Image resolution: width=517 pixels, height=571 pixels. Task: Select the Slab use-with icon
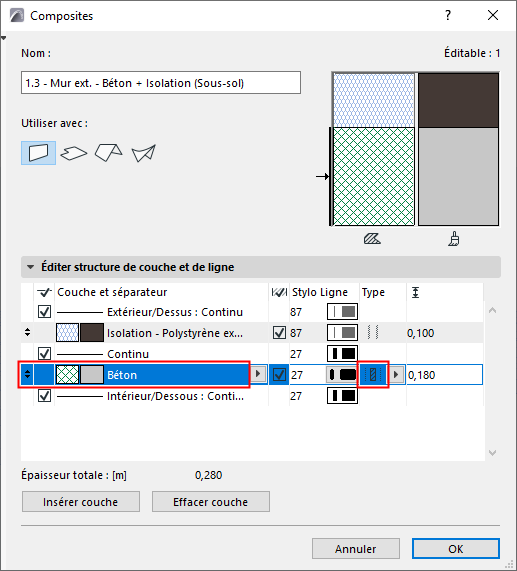pyautogui.click(x=74, y=153)
